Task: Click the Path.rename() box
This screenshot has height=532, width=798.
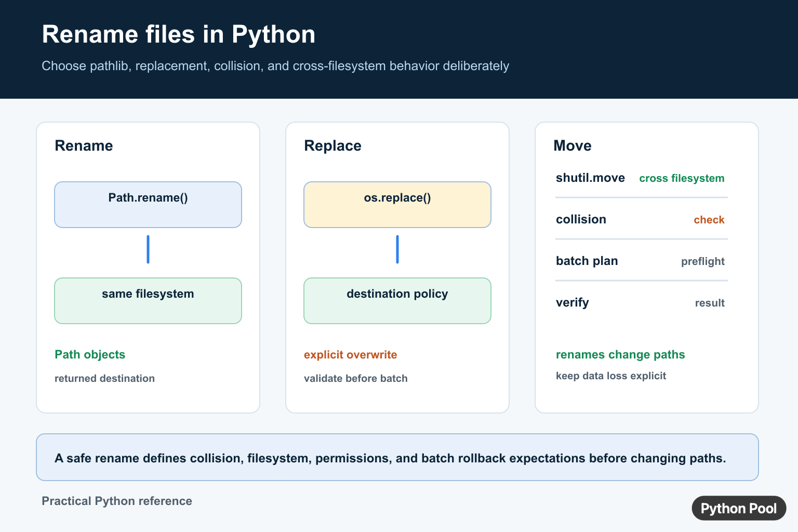Action: pos(148,205)
